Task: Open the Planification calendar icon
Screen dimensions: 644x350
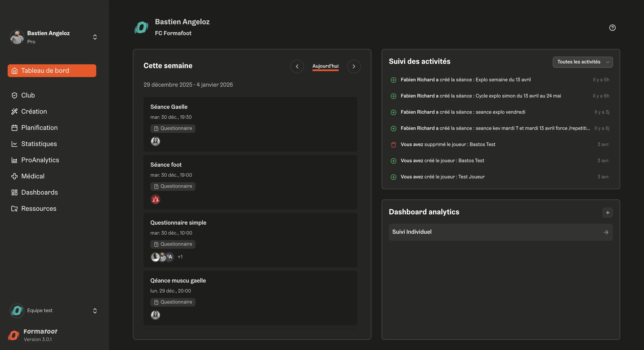Action: click(14, 128)
